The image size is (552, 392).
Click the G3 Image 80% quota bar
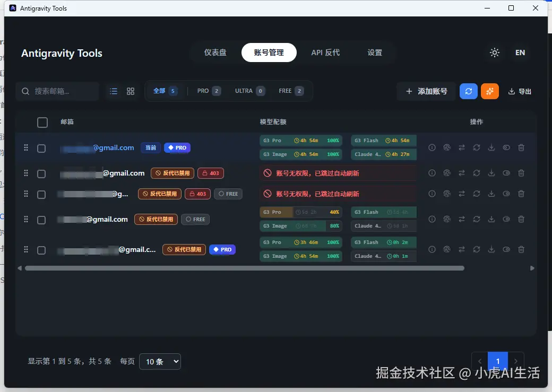point(301,226)
